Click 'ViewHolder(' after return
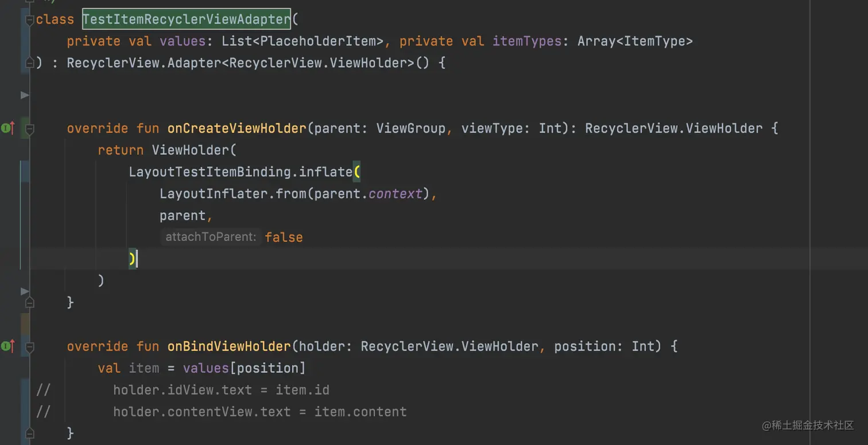This screenshot has height=445, width=868. click(x=194, y=150)
